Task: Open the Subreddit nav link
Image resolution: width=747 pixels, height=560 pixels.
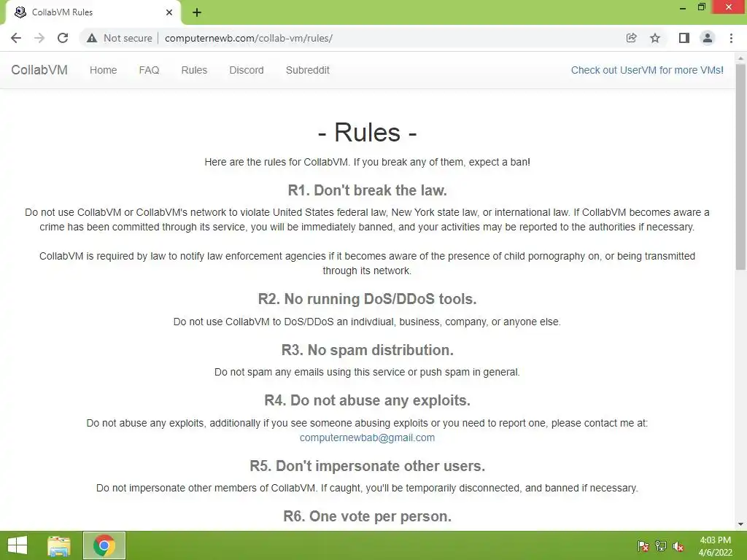Action: (307, 70)
